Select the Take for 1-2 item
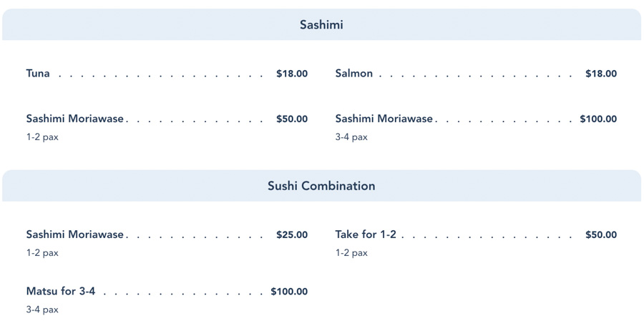644x336 pixels. (x=366, y=234)
